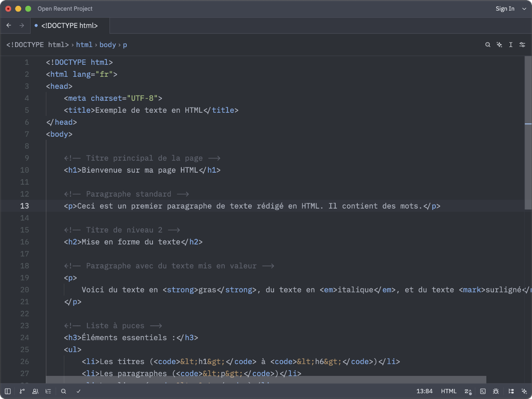The width and height of the screenshot is (532, 399).
Task: Select the <!DOCTYPE html> tab
Action: coord(70,26)
